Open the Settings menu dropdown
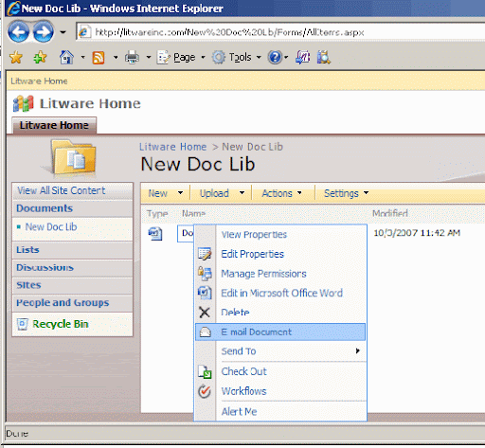Image resolution: width=485 pixels, height=448 pixels. [x=347, y=193]
